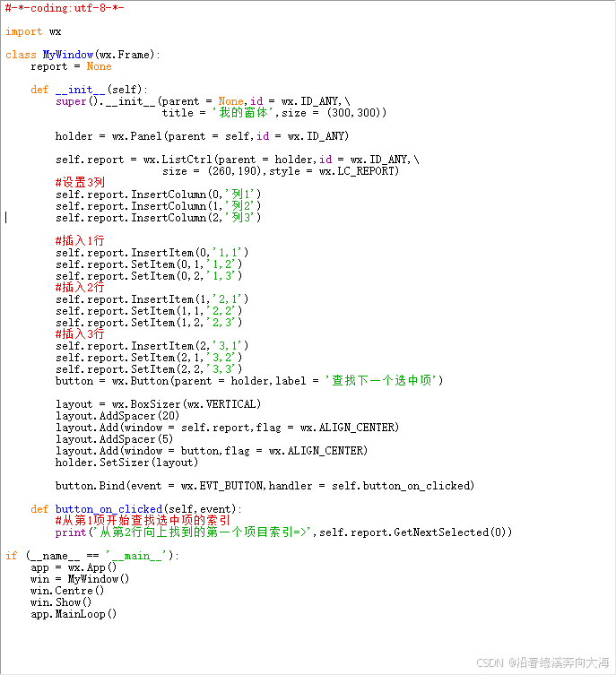Image resolution: width=616 pixels, height=675 pixels.
Task: Click the SetItem(1,2,'2,3') line
Action: 149,322
